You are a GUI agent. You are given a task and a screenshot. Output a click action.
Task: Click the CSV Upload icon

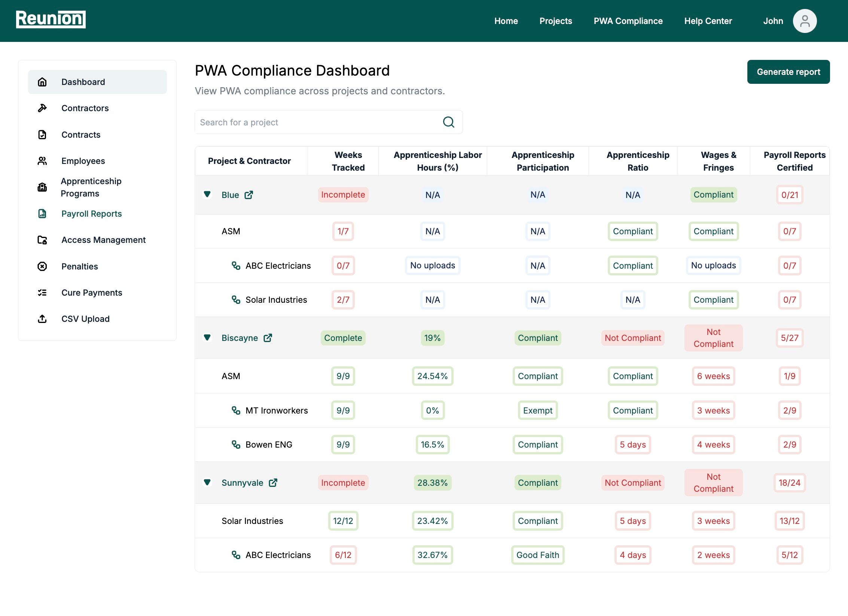(42, 319)
